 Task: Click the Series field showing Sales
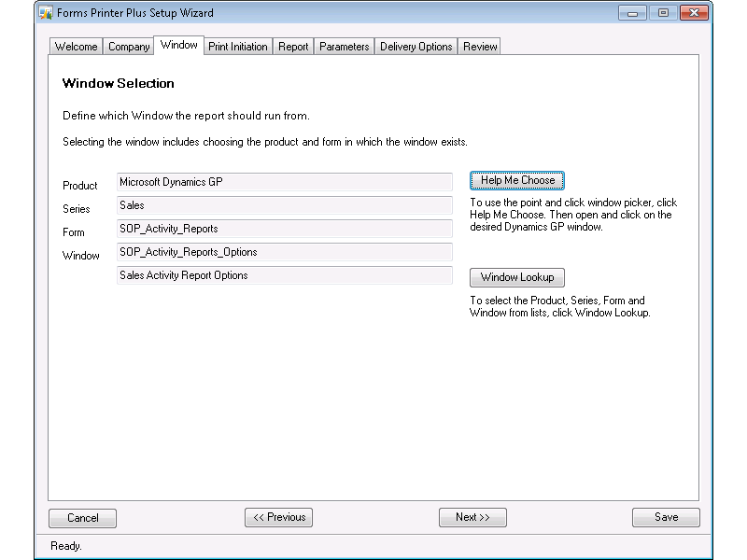(285, 205)
